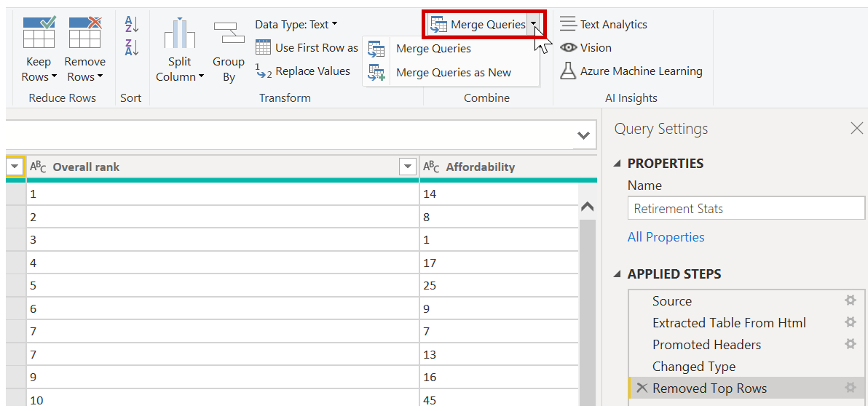Click the Group By icon
The width and height of the screenshot is (868, 411).
(229, 32)
